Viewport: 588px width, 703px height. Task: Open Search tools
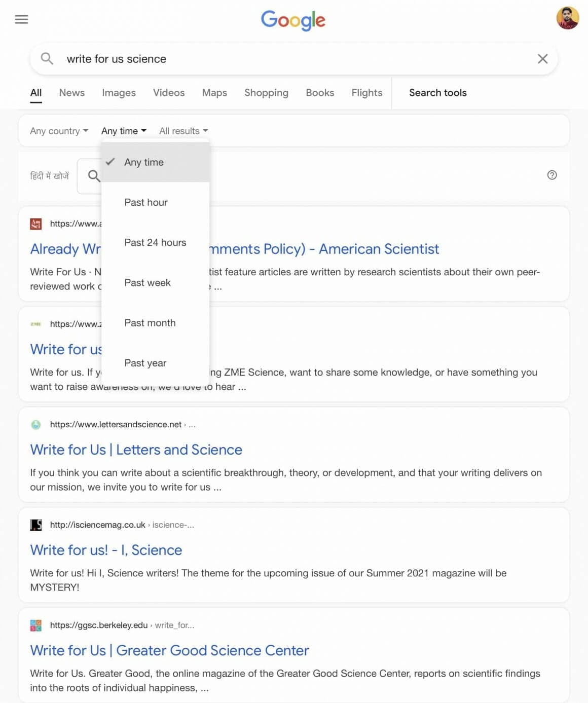coord(438,93)
